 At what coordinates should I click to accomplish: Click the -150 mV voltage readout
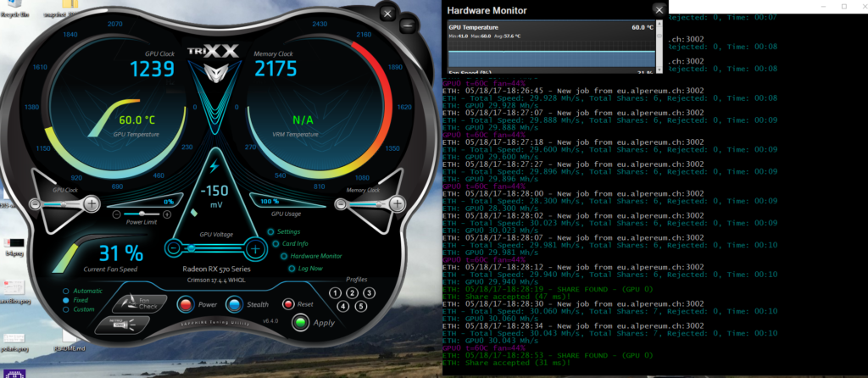click(x=214, y=191)
